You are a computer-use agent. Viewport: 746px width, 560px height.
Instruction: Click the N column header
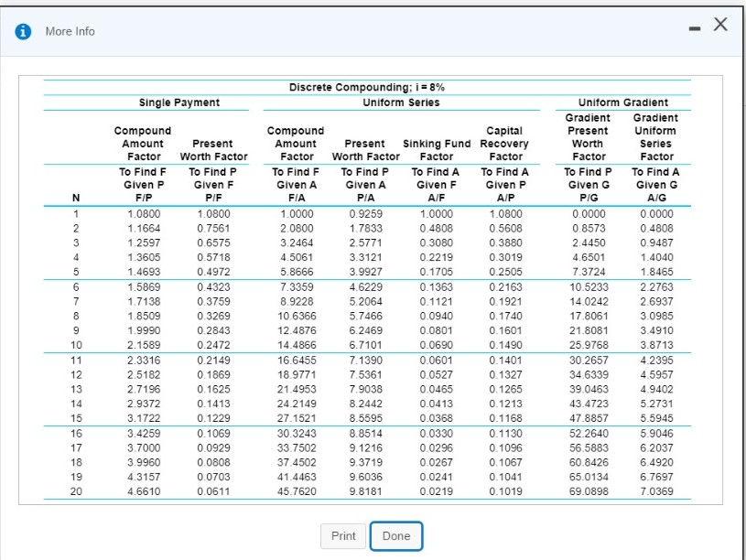click(x=76, y=198)
